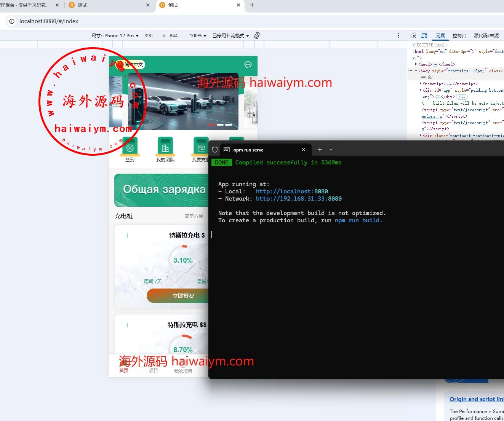Open the chat message icon in app header

click(248, 65)
